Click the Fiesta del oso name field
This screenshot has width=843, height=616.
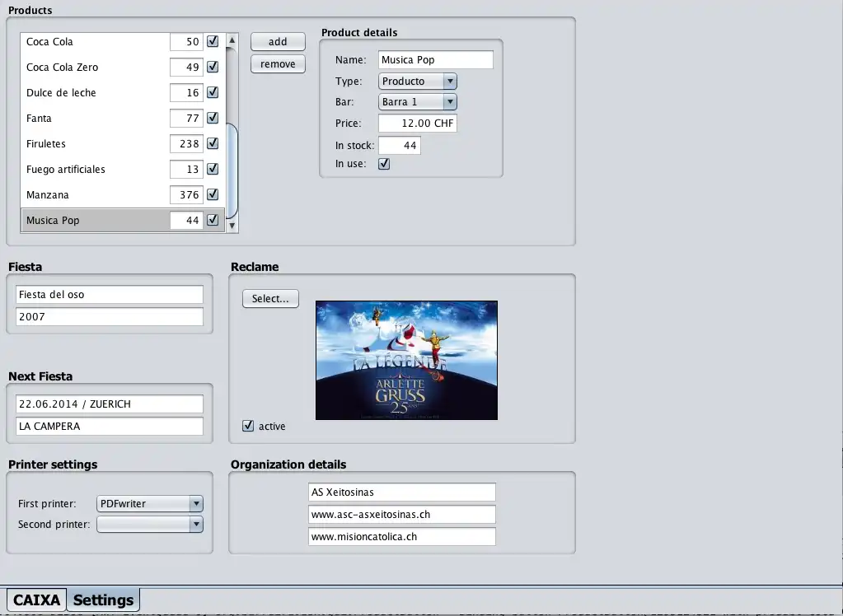click(x=110, y=295)
